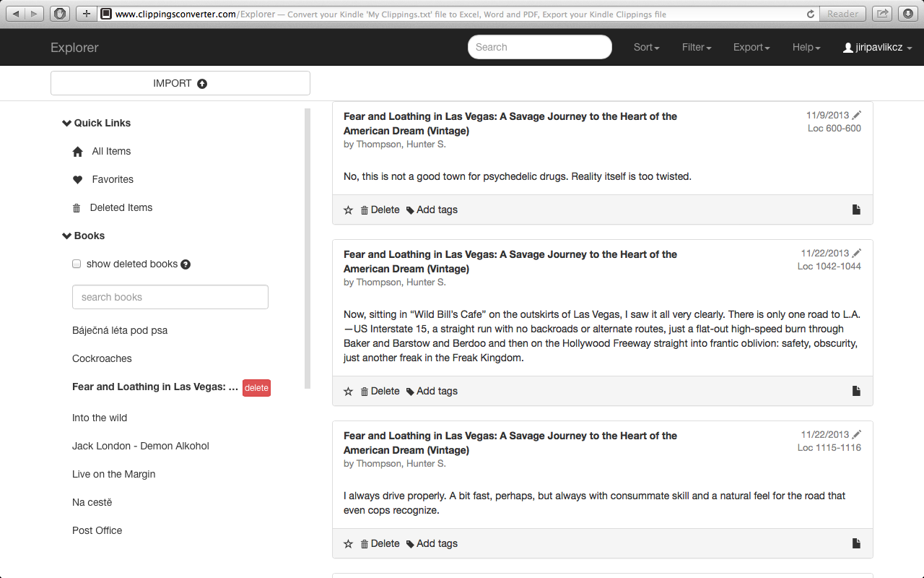Click the 11/9/2013 date text
Image resolution: width=924 pixels, height=578 pixels.
[827, 115]
